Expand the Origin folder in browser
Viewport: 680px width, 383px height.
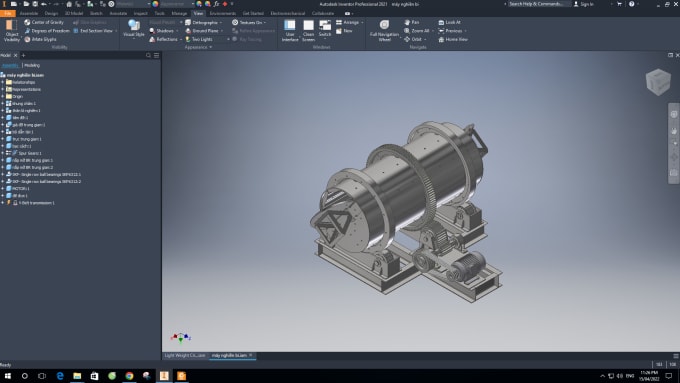tap(3, 96)
